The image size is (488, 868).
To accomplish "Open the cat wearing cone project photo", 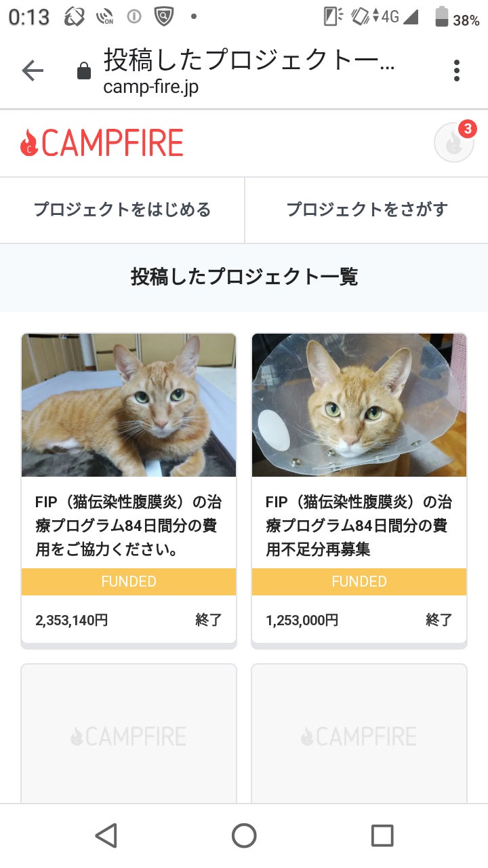I will pyautogui.click(x=359, y=405).
